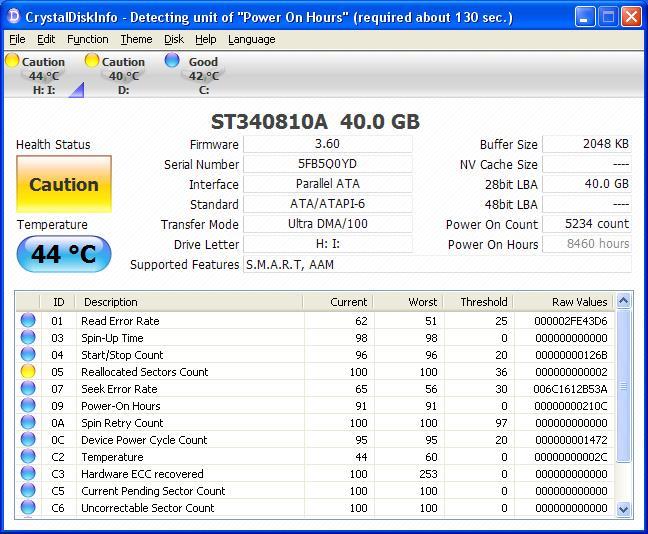Click the Power On Count field 5234 count
Screen dimensions: 648x534
(587, 224)
